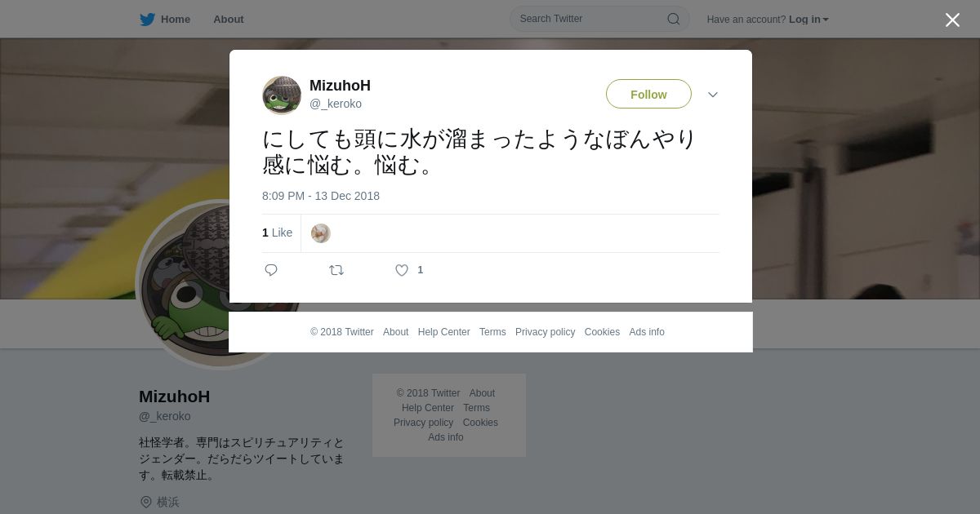Follow the MizuhoH account

(648, 94)
